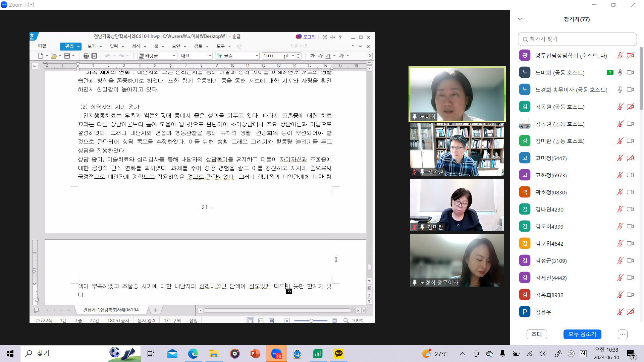
Task: Click the Zoom icon in the taskbar
Action: (x=276, y=353)
